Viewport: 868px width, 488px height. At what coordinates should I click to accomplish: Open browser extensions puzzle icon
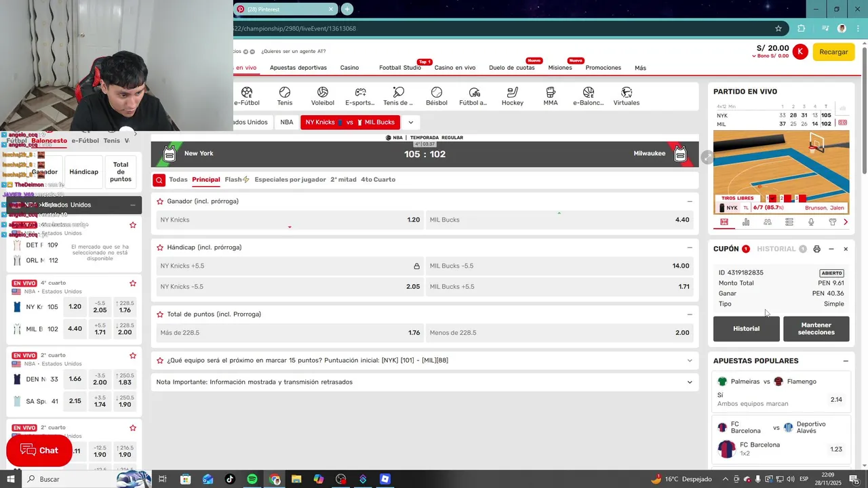click(802, 28)
